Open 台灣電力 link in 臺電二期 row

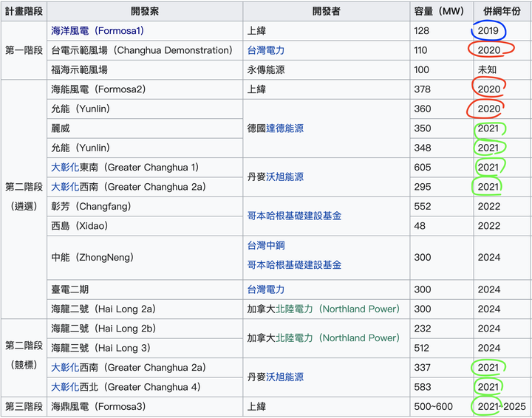point(266,289)
